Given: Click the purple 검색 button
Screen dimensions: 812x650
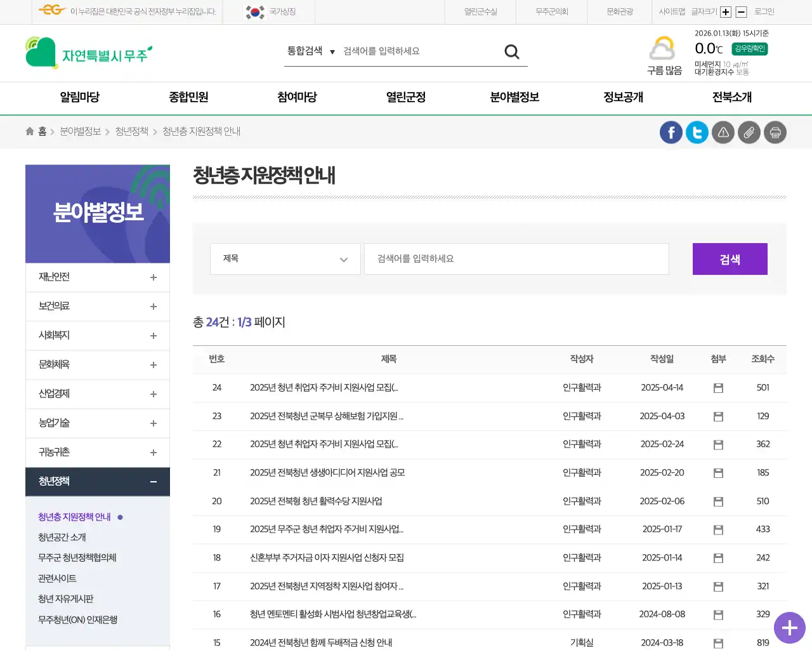Looking at the screenshot, I should [730, 259].
